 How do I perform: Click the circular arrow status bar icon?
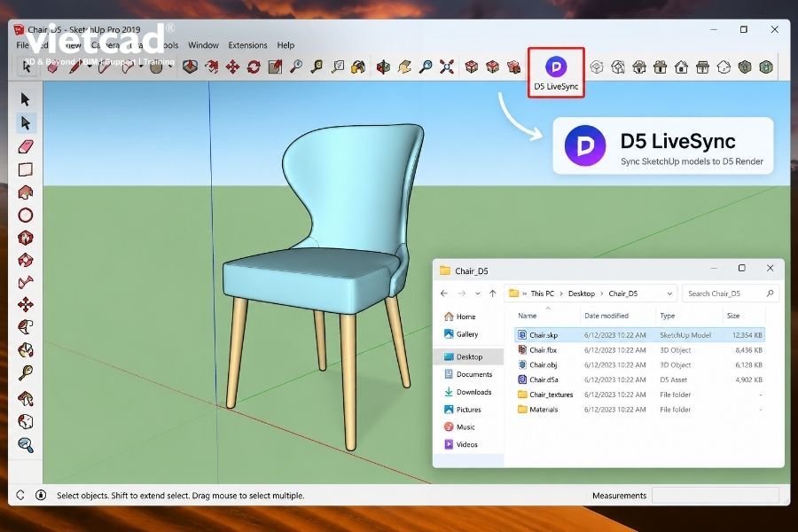[20, 495]
